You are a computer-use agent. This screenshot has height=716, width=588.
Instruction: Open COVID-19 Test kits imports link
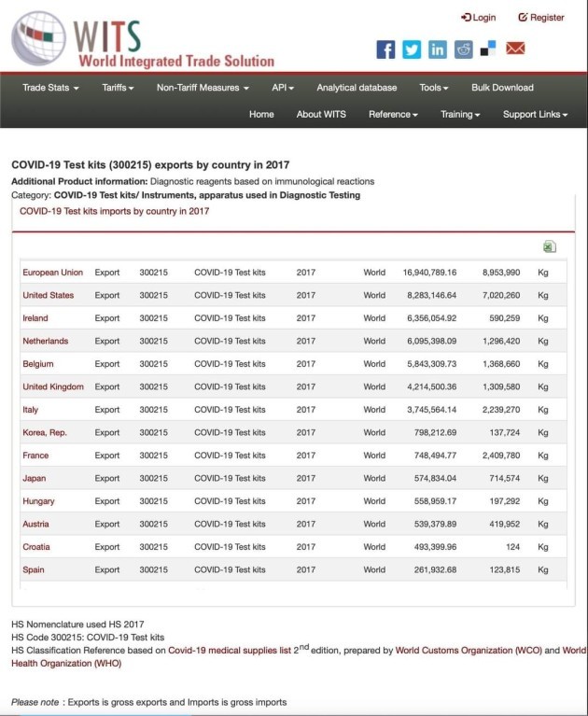(114, 211)
